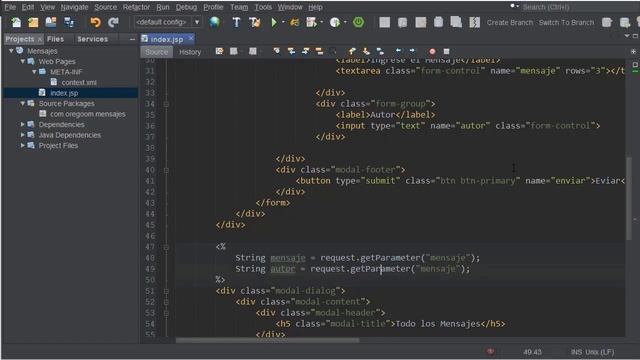Open context.xml in the project tree
The width and height of the screenshot is (640, 360).
(x=79, y=82)
